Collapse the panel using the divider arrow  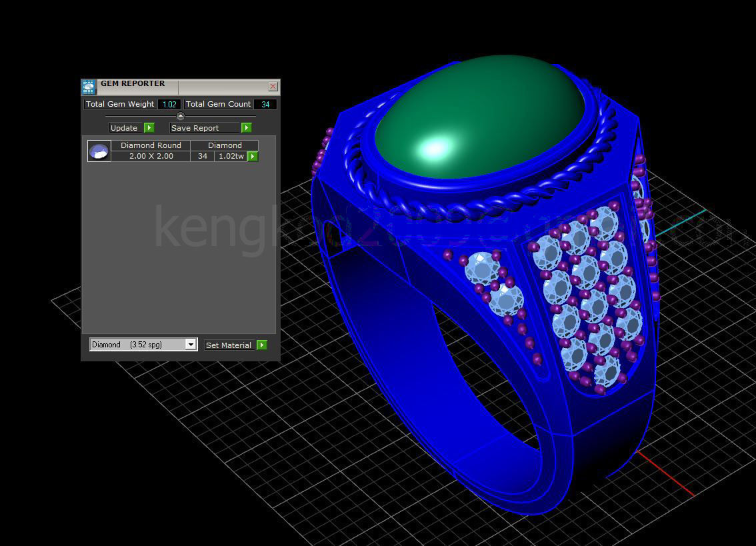coord(180,116)
